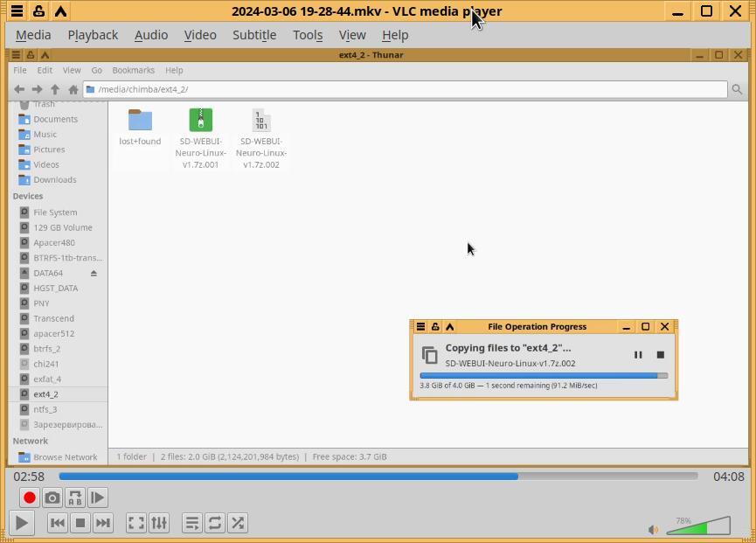The image size is (756, 543).
Task: Click the Thunar location path field
Action: click(405, 89)
